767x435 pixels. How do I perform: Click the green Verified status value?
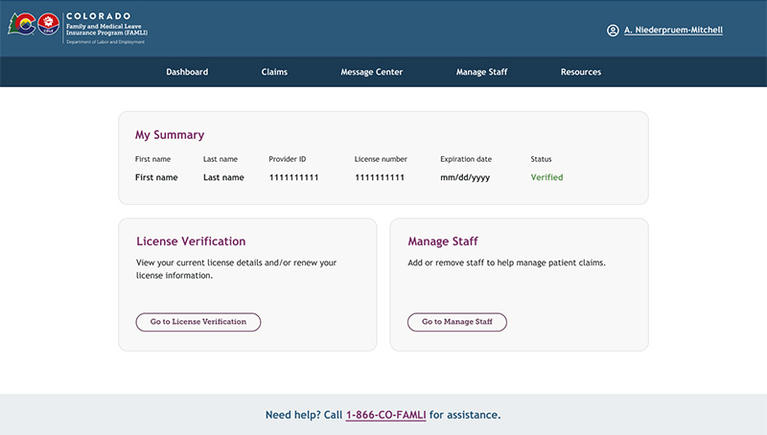(x=547, y=177)
